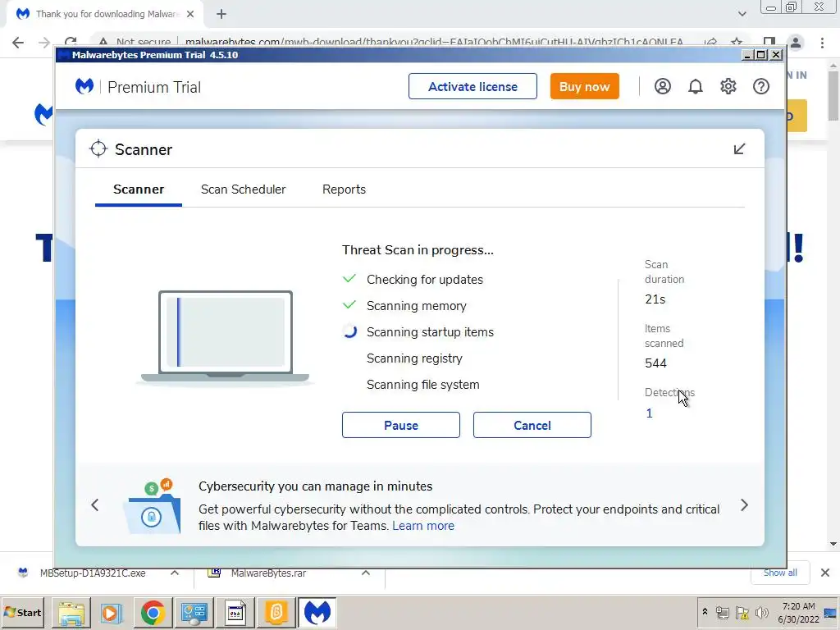Close the Malwarebytes download Chrome tab
This screenshot has height=630, width=840.
(190, 14)
